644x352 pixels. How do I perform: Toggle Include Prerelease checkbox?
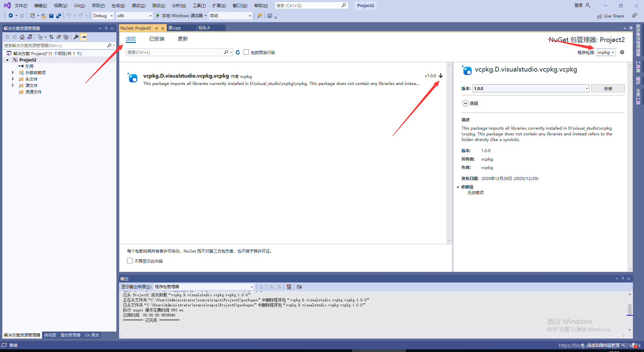pos(246,52)
